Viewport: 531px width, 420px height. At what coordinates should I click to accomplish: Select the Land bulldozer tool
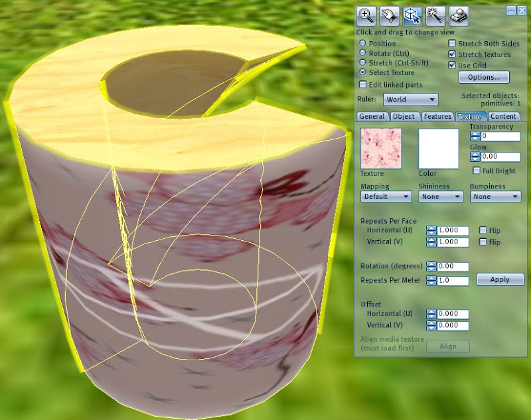point(459,16)
